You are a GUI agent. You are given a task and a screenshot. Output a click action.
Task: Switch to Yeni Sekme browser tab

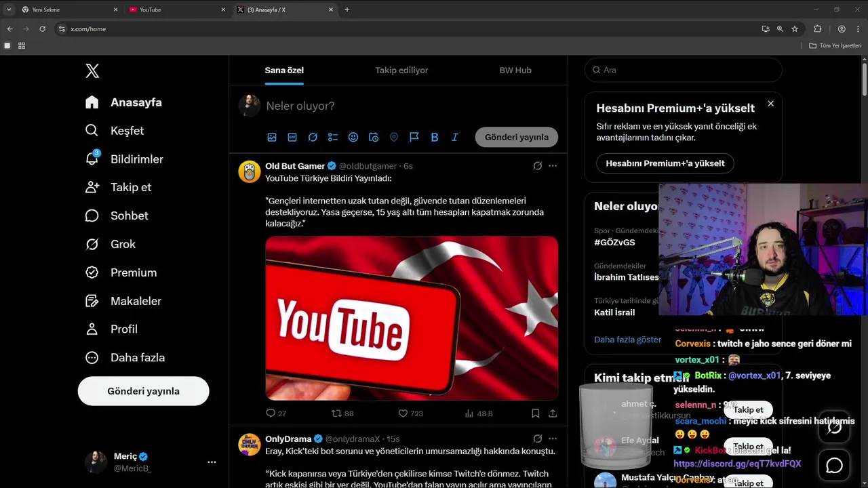click(69, 9)
